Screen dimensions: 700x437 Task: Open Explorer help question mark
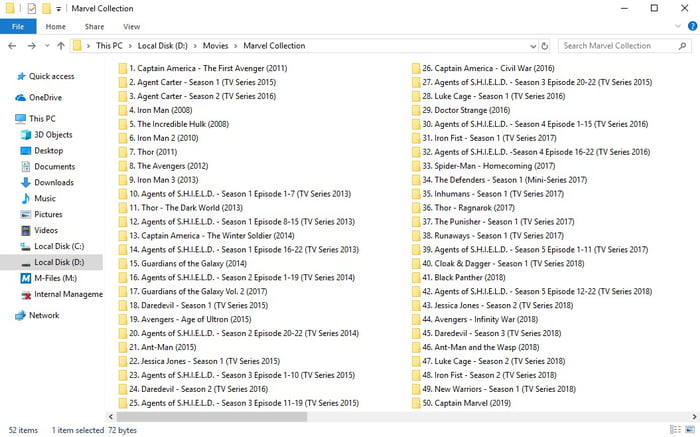coord(692,26)
